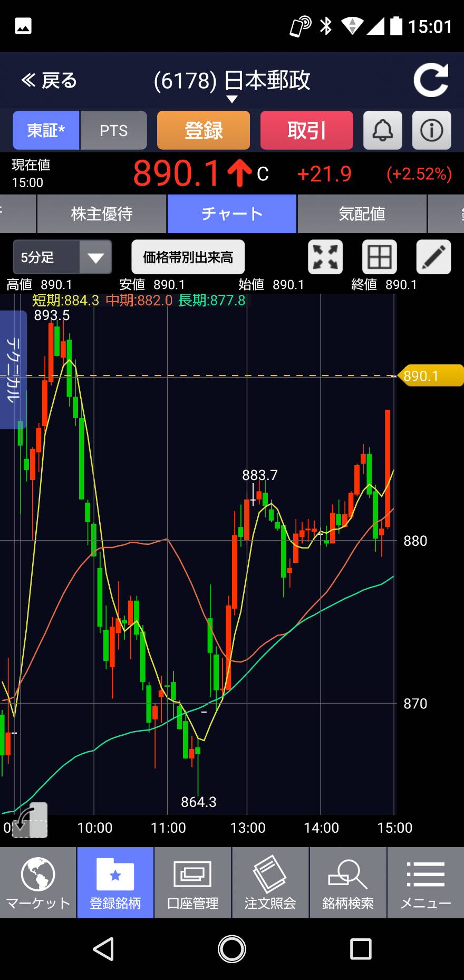Image resolution: width=464 pixels, height=980 pixels.
Task: Tap the 10:00 time axis label
Action: (x=95, y=828)
